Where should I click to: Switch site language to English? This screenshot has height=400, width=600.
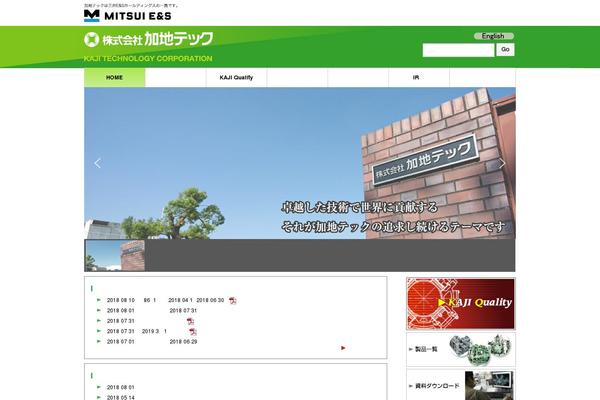(x=494, y=36)
